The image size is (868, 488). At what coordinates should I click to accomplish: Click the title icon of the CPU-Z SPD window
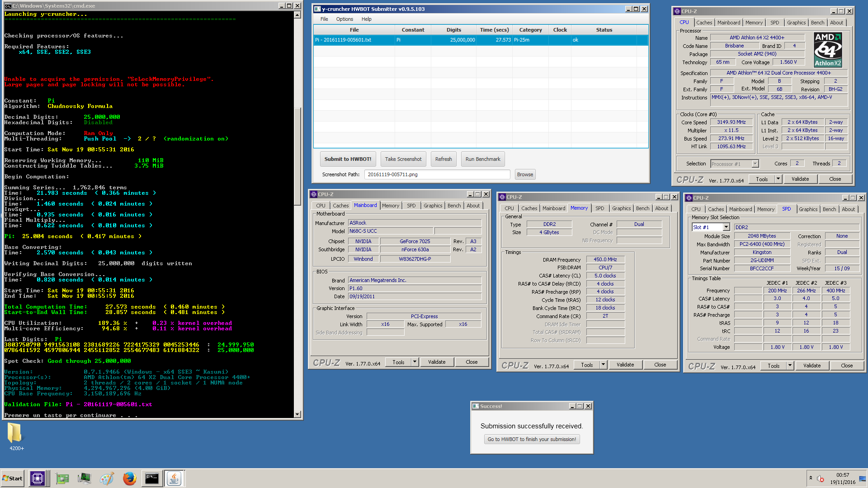click(689, 198)
